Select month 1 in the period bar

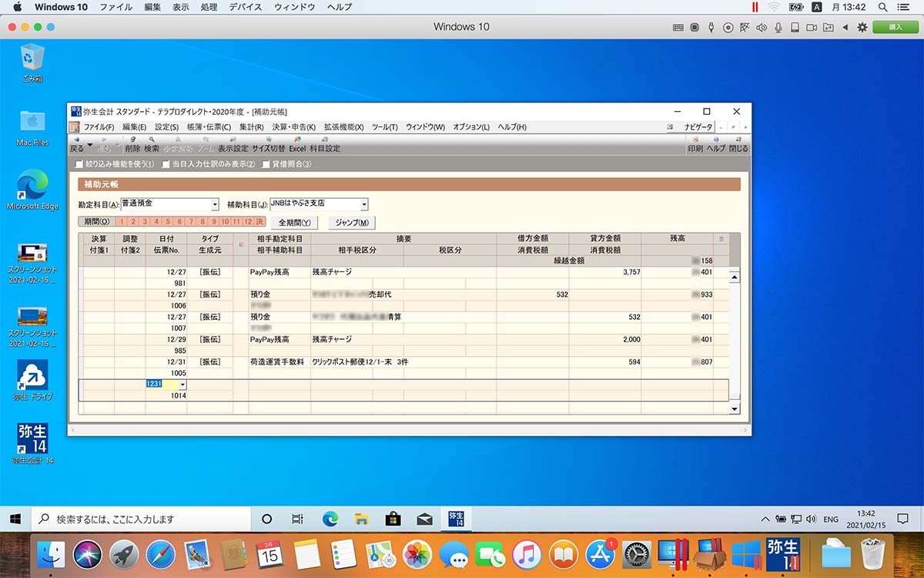click(x=122, y=222)
